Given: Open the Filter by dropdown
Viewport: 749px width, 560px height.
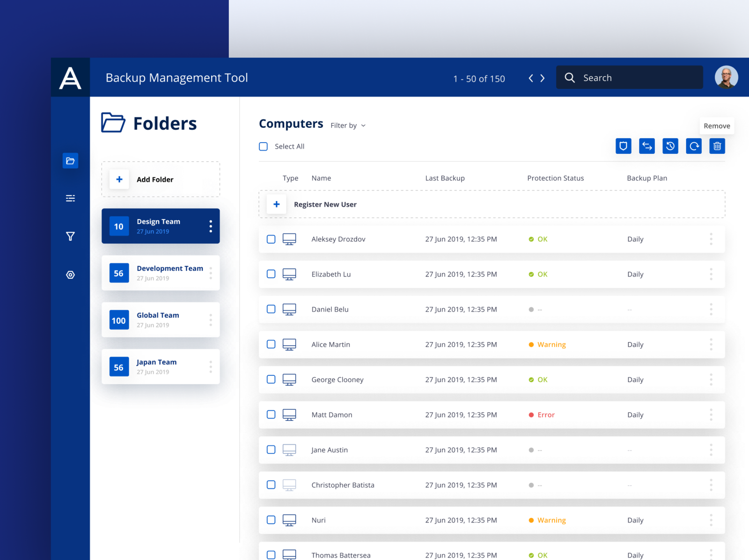Looking at the screenshot, I should [348, 125].
